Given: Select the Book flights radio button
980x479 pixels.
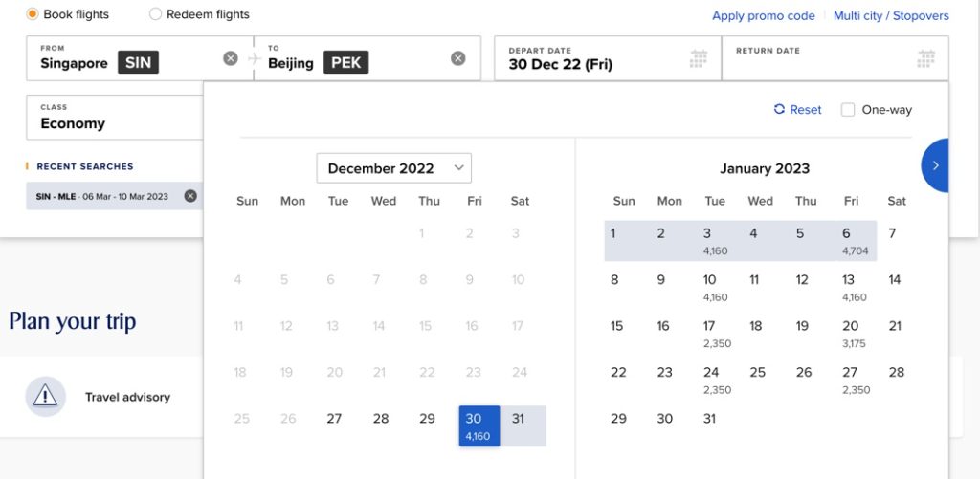Looking at the screenshot, I should [x=33, y=14].
